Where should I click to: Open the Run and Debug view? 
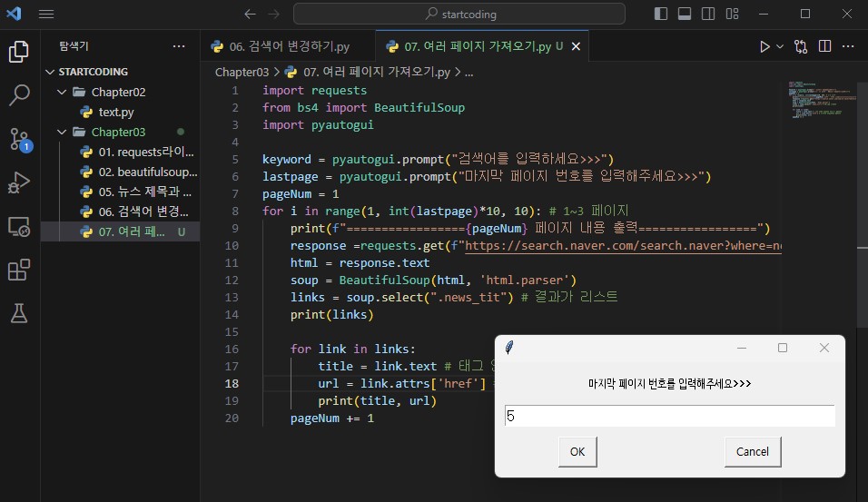click(x=19, y=182)
